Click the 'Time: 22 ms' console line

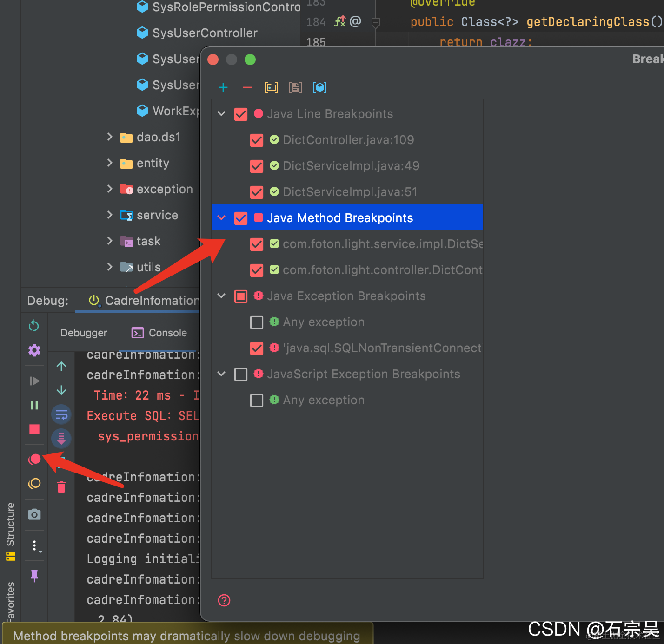coord(146,395)
